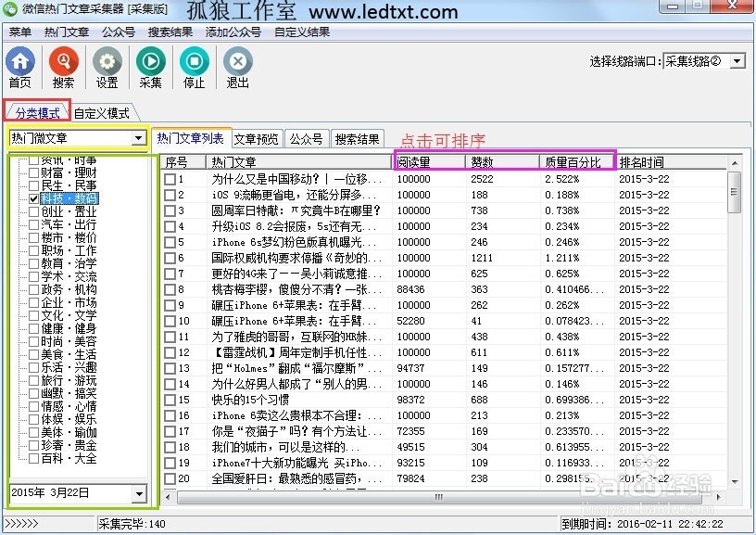
Task: Click the 到期时间 expiry status text
Action: [642, 524]
